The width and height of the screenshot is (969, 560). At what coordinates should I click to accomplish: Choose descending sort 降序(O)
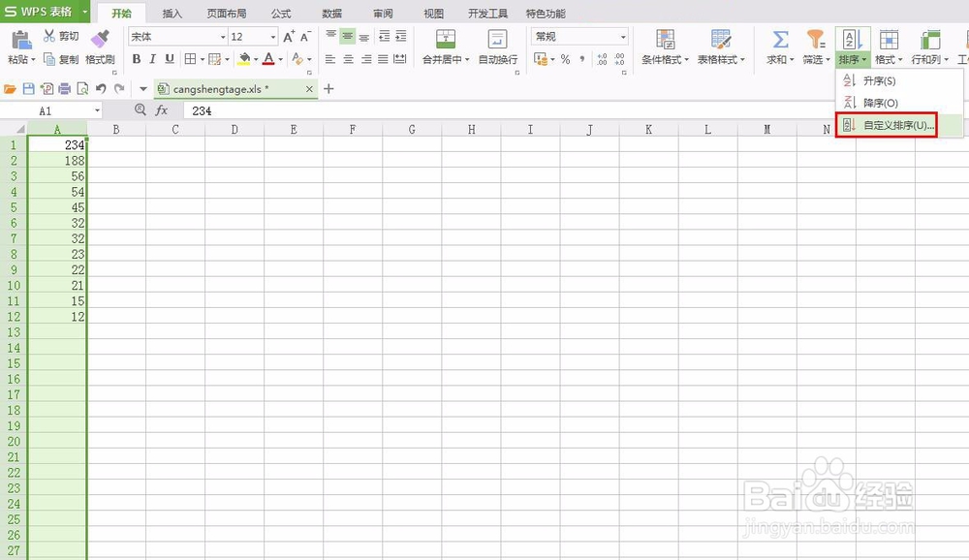coord(899,103)
